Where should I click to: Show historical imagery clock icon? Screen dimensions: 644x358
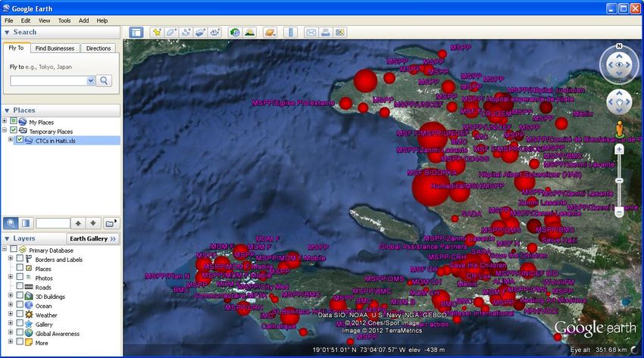[235, 33]
